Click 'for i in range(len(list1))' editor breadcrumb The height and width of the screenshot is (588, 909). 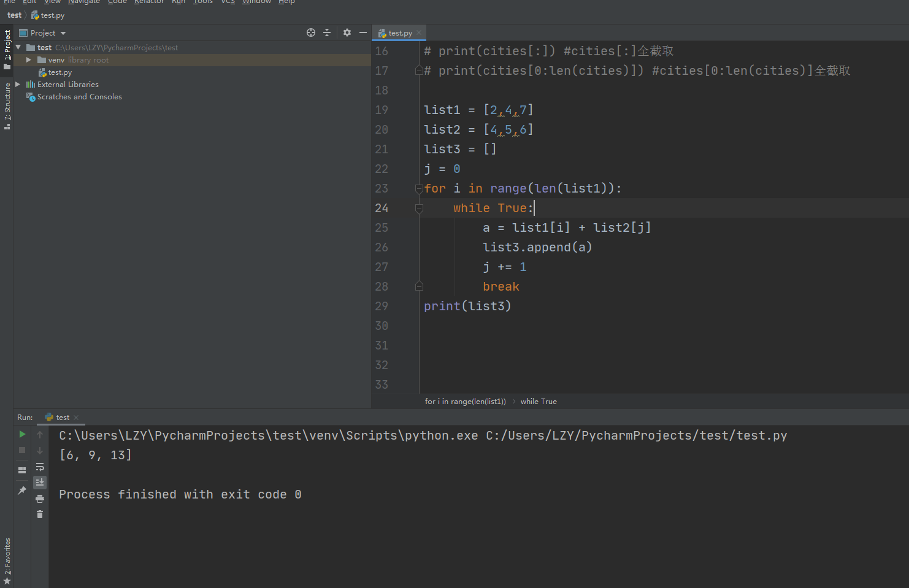coord(466,402)
